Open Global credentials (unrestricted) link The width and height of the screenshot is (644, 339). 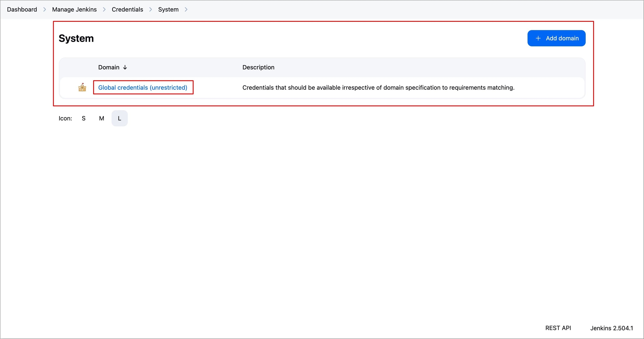(143, 87)
